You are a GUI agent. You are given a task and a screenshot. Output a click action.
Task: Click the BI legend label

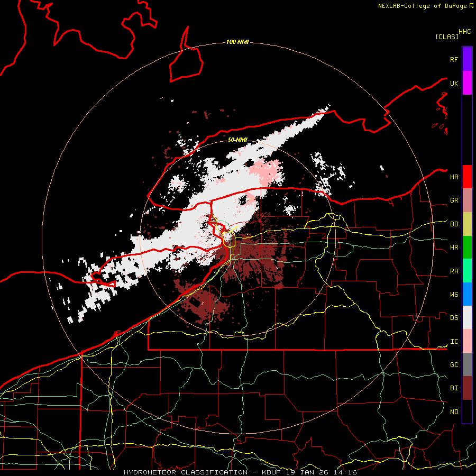[x=454, y=388]
